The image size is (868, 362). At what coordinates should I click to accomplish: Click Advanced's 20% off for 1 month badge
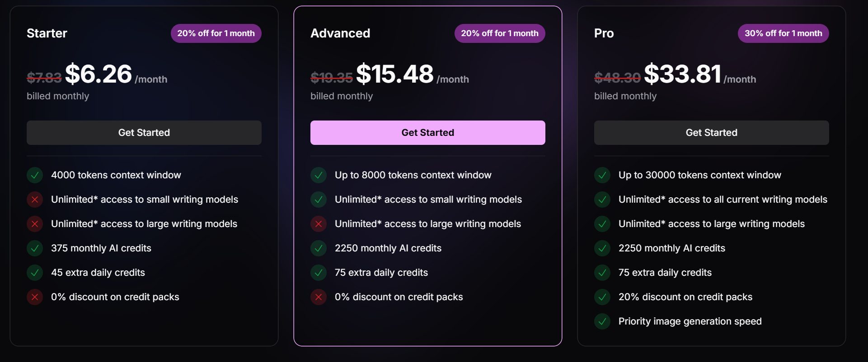point(500,33)
